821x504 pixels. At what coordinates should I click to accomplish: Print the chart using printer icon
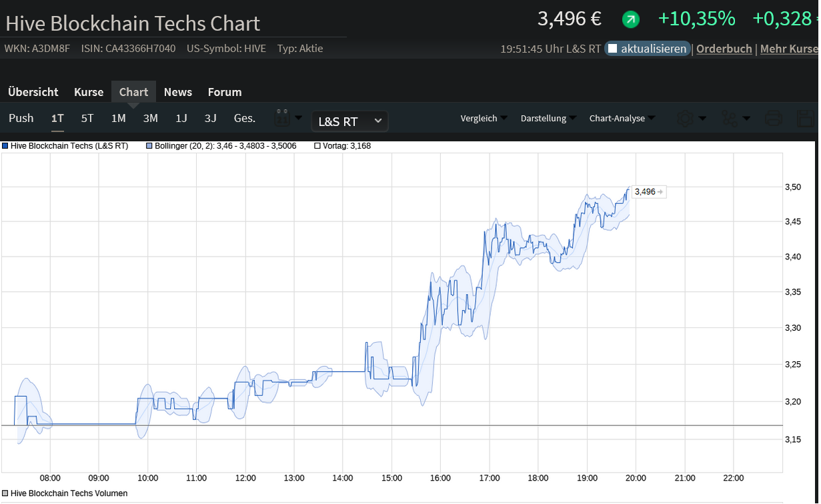[x=773, y=119]
